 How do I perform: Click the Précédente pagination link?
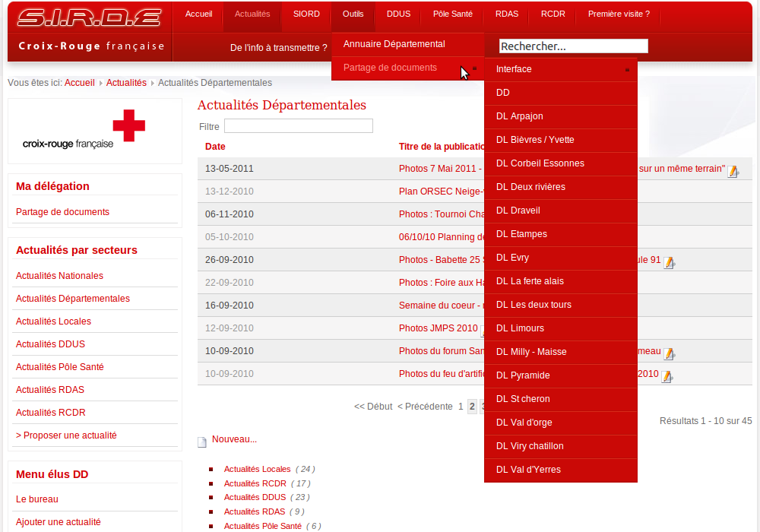(x=425, y=407)
